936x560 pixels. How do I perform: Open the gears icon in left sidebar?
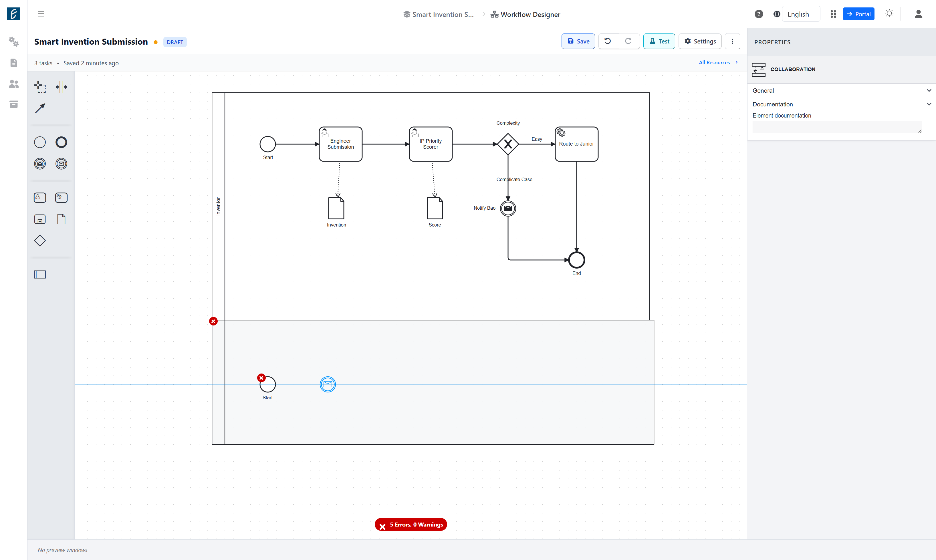(13, 41)
